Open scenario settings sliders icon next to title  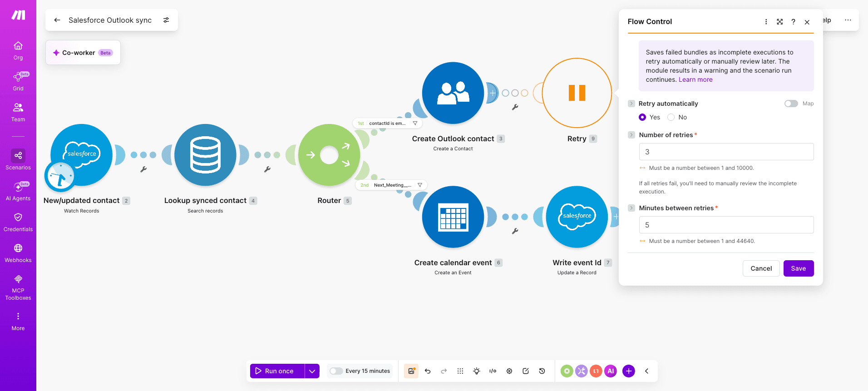[166, 20]
